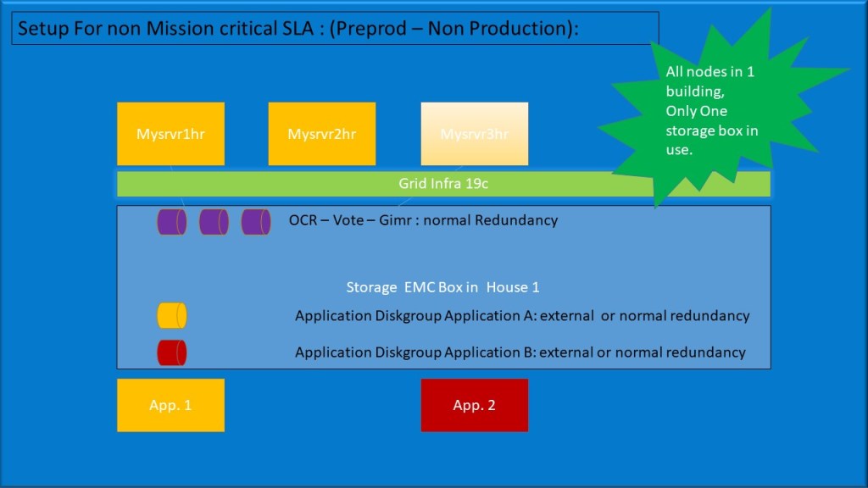
Task: Click the red App. 2 box
Action: [474, 405]
